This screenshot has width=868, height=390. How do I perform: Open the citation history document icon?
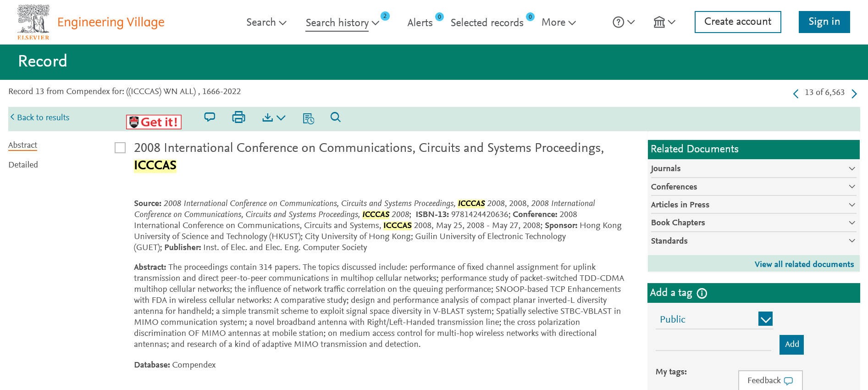pyautogui.click(x=309, y=118)
